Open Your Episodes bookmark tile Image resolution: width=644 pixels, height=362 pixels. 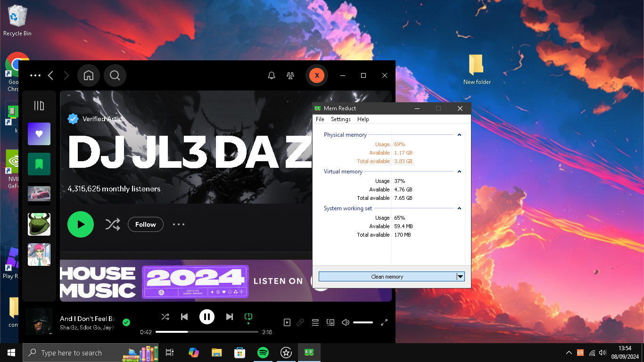coord(39,164)
